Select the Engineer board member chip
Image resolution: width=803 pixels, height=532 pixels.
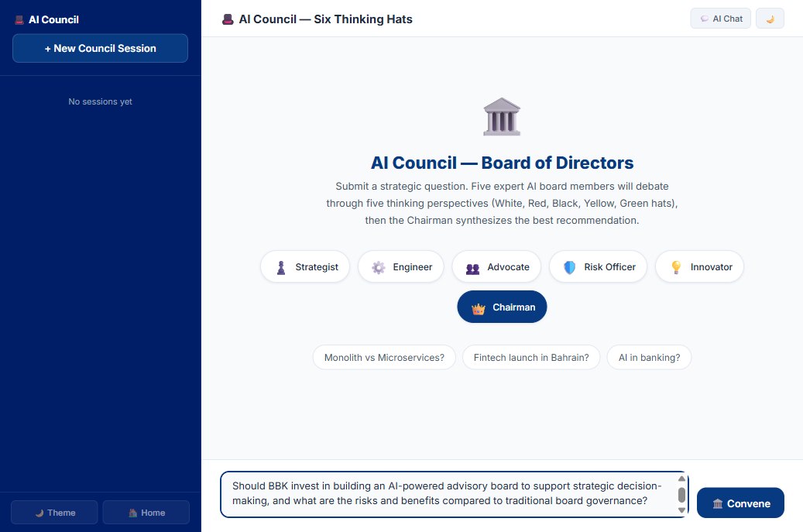[401, 266]
